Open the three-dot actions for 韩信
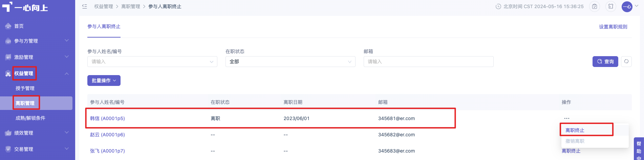The image size is (644, 160). point(567,118)
